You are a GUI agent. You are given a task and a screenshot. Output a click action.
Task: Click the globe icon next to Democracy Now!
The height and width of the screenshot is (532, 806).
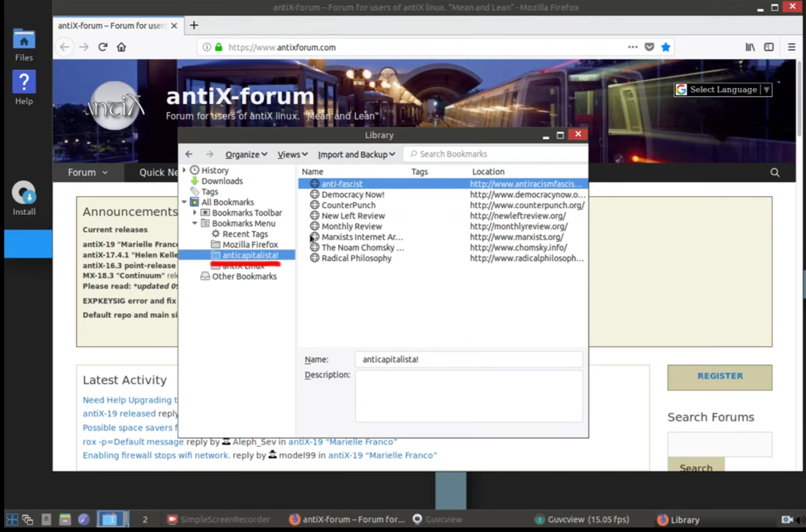coord(314,194)
